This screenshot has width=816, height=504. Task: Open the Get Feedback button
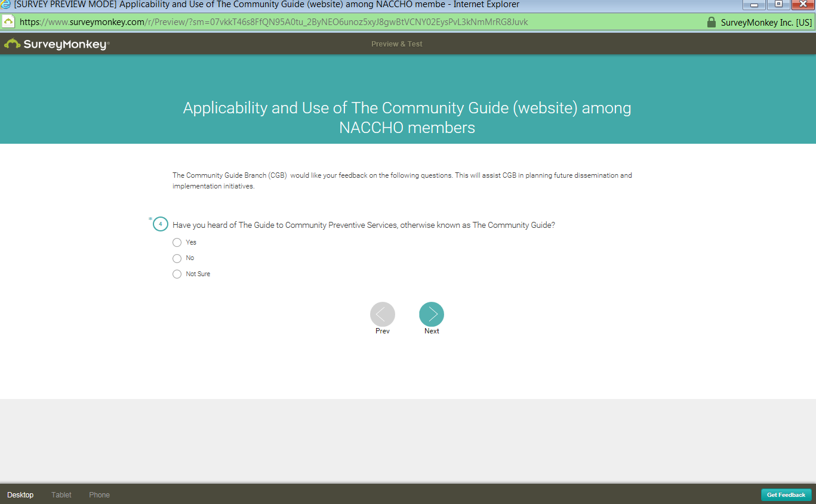pyautogui.click(x=786, y=495)
